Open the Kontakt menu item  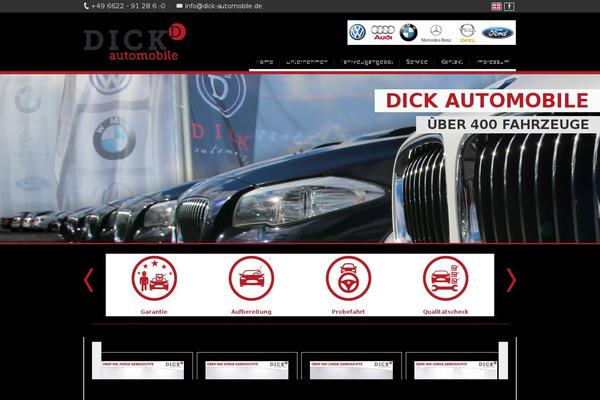pyautogui.click(x=452, y=62)
